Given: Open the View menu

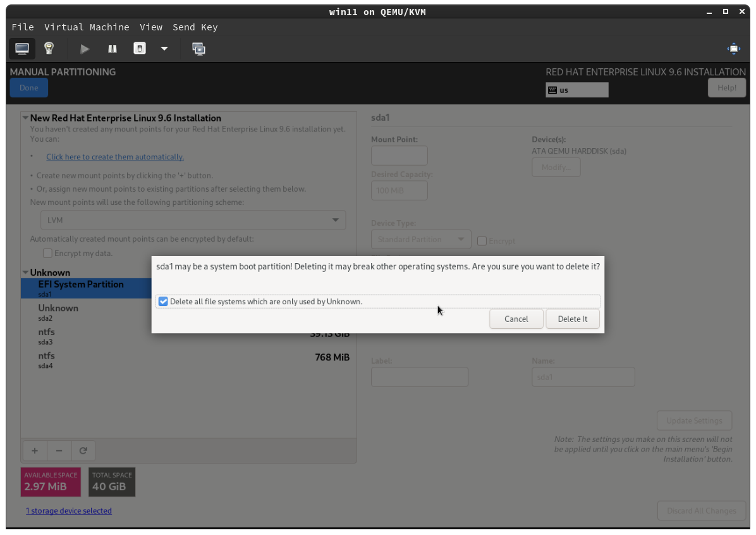Looking at the screenshot, I should [151, 27].
